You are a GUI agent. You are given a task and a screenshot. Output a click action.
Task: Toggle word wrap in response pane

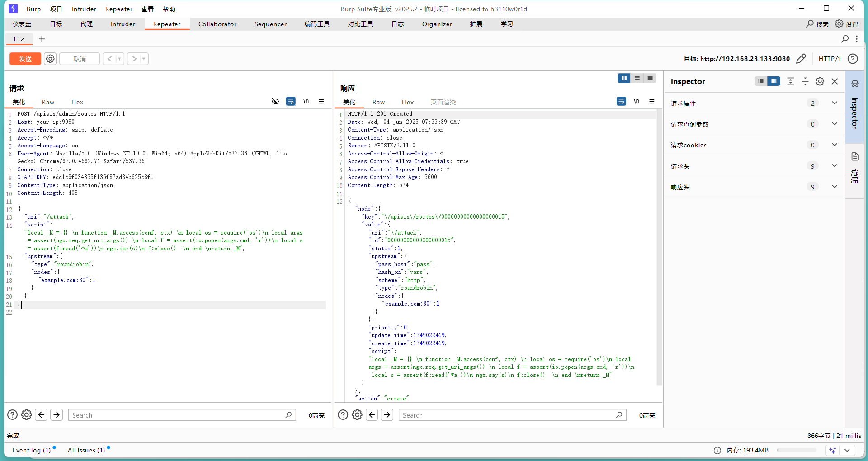pyautogui.click(x=622, y=101)
